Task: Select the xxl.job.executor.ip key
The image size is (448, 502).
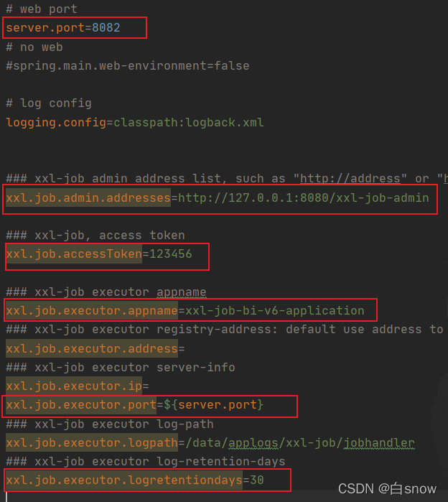Action: [74, 386]
